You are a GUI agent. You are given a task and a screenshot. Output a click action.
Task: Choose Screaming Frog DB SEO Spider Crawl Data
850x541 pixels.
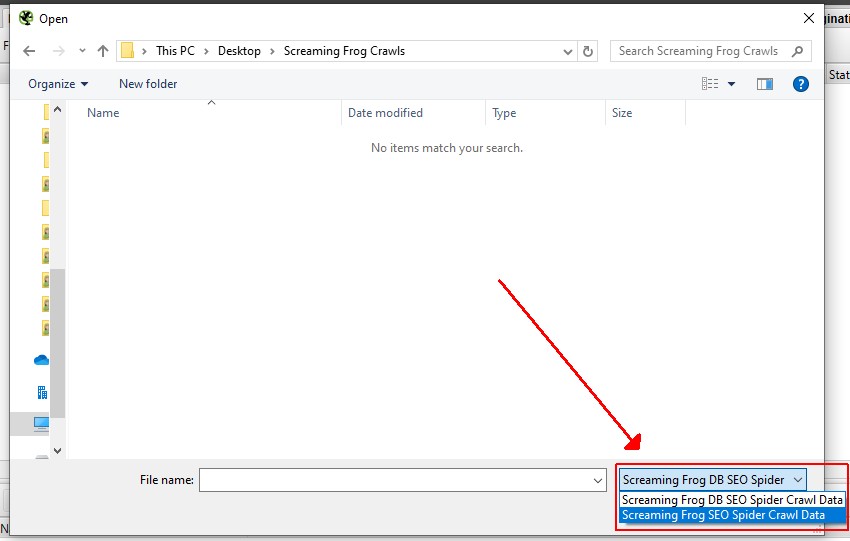pos(732,500)
